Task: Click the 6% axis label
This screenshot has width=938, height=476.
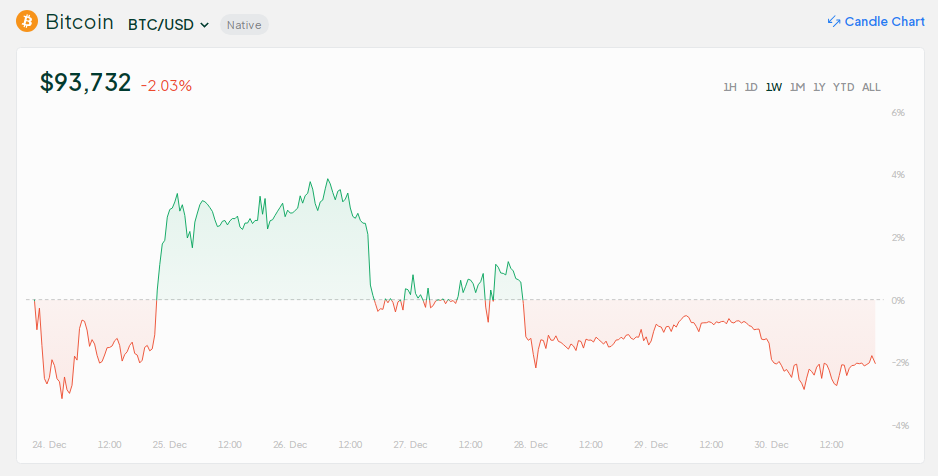Action: click(898, 113)
